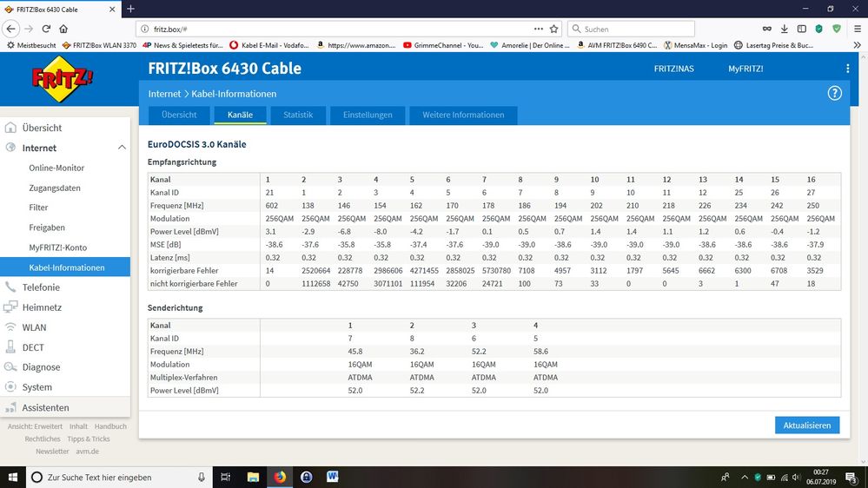Image resolution: width=868 pixels, height=488 pixels.
Task: Open Windows Start menu
Action: pos(13,477)
